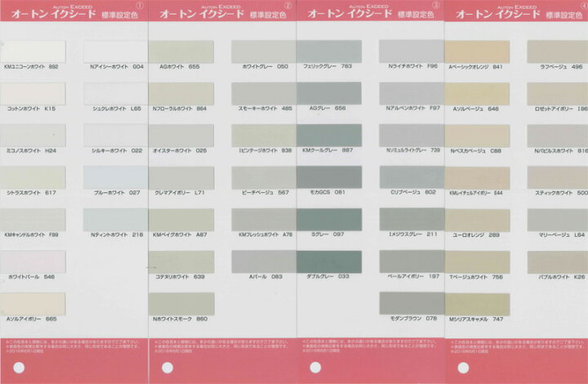The width and height of the screenshot is (588, 384).
Task: Click the 'Aパール 083' text label
Action: [x=265, y=277]
